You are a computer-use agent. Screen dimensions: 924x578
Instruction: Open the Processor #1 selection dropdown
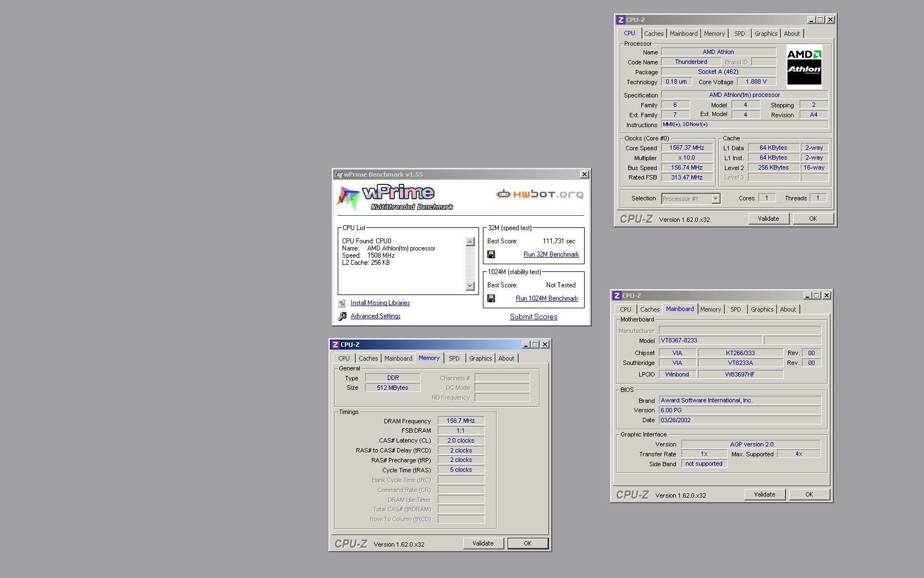click(x=716, y=199)
